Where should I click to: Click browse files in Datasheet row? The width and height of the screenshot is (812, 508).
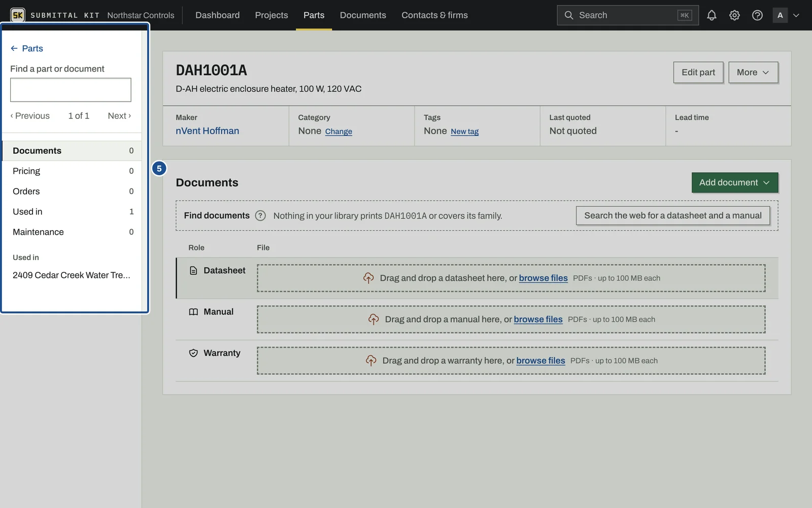tap(543, 278)
